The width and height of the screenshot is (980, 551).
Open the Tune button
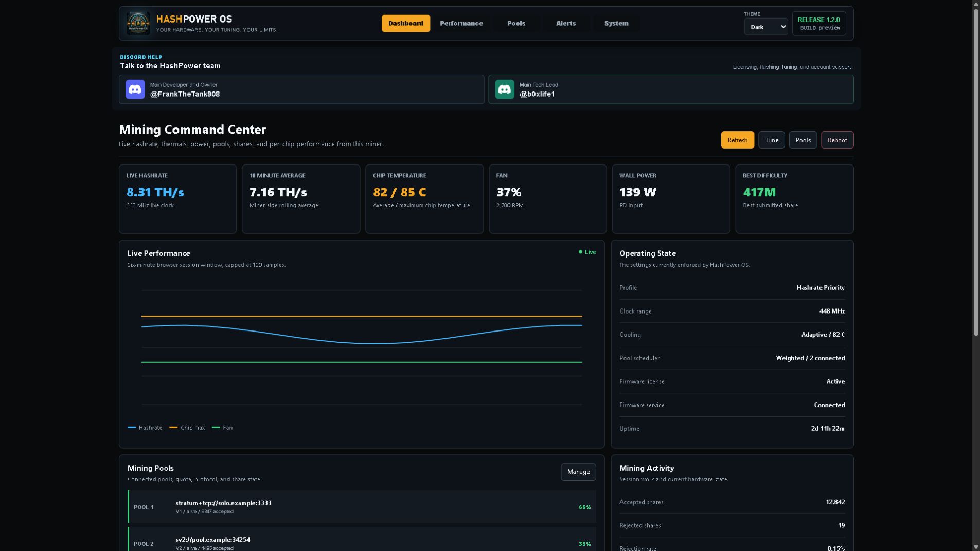click(x=771, y=140)
